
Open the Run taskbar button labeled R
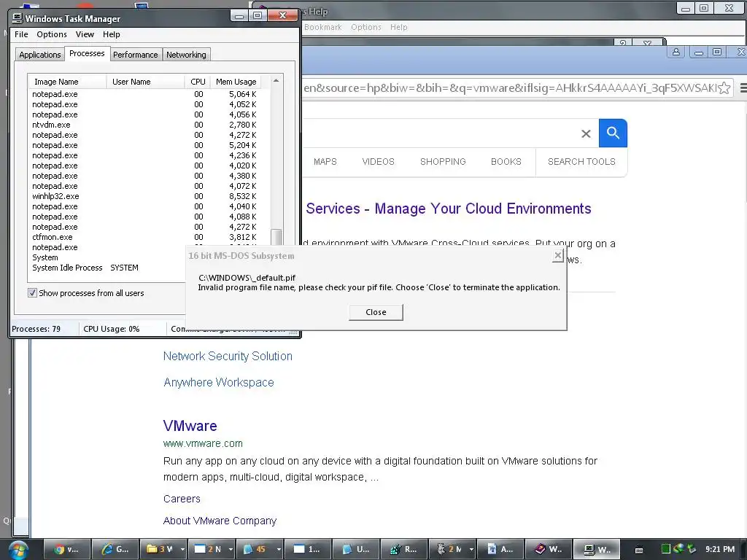click(x=403, y=549)
